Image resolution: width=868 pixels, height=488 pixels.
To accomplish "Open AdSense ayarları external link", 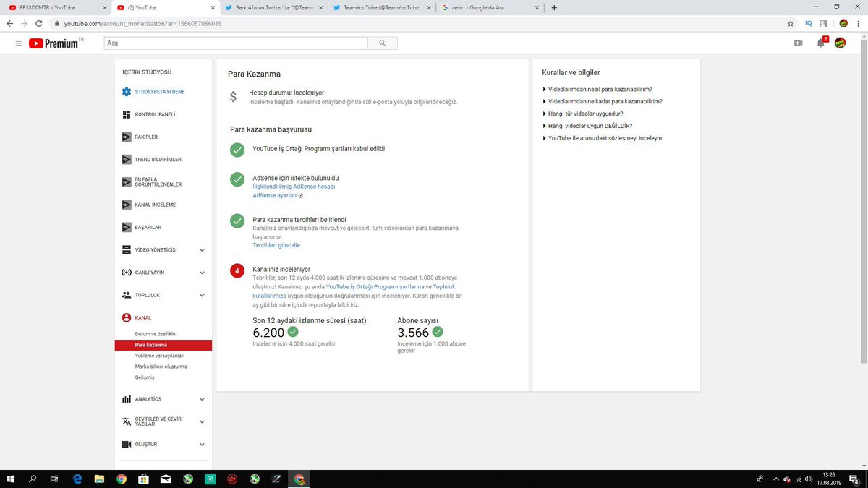I will pos(278,196).
